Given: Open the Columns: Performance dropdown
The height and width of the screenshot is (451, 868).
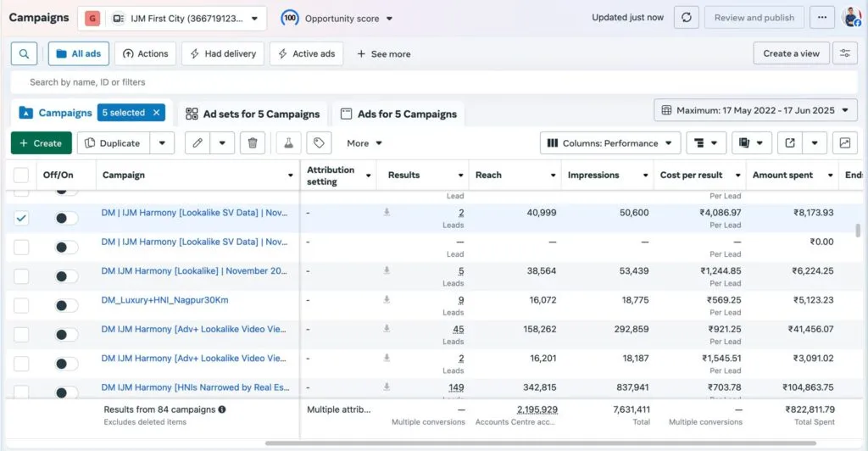Looking at the screenshot, I should (x=609, y=143).
